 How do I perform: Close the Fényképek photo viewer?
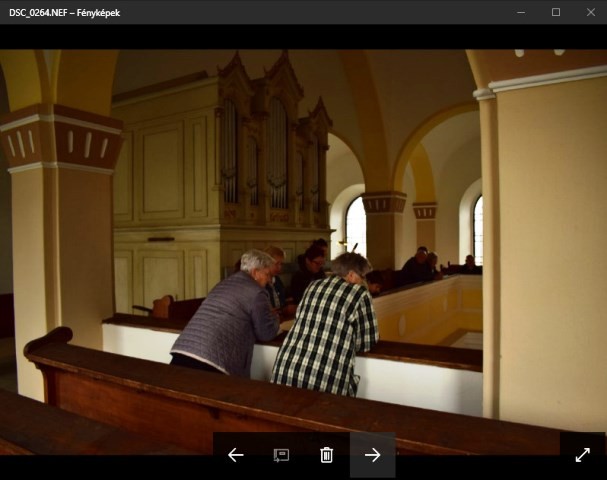(590, 12)
